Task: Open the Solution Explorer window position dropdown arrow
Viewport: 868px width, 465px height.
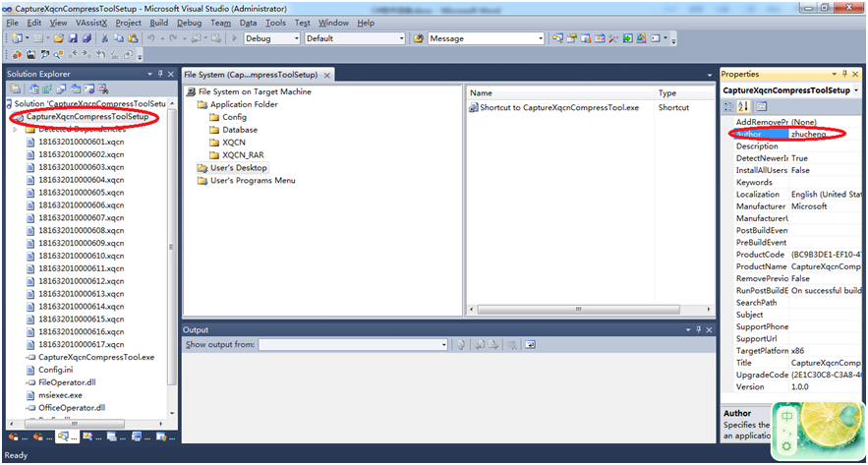Action: click(x=150, y=74)
